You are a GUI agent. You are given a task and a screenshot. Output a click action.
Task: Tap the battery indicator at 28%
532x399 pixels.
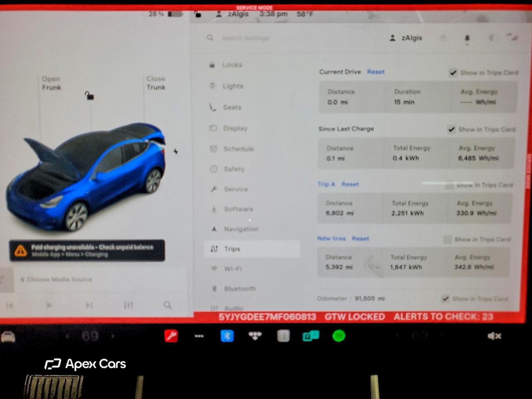coord(166,14)
